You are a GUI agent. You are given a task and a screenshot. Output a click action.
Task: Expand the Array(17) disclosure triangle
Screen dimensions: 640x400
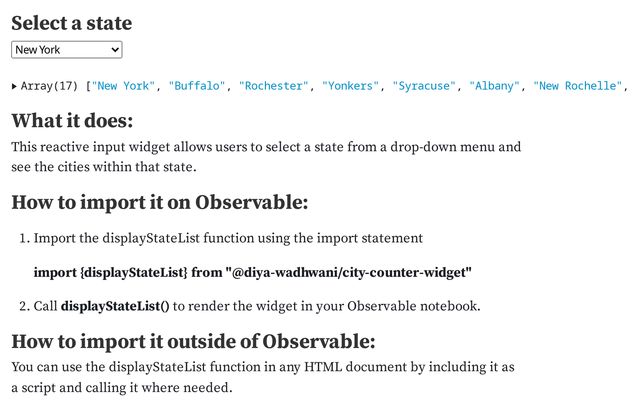tap(14, 86)
